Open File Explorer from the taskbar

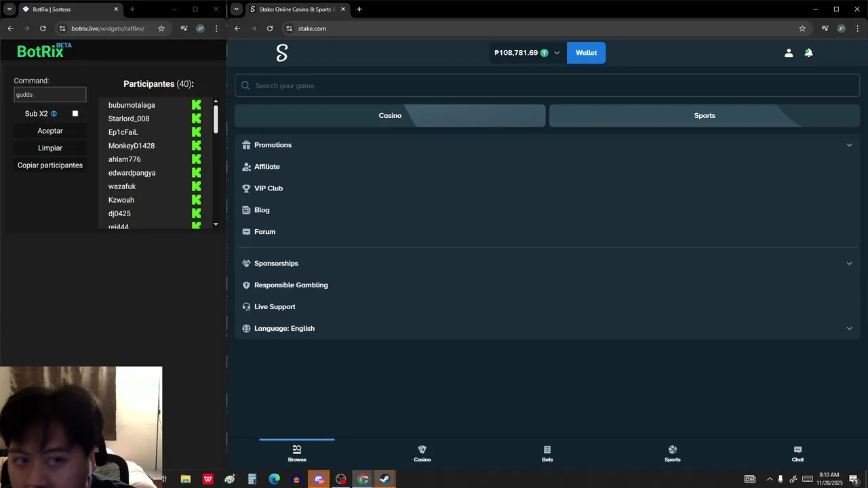[x=185, y=479]
